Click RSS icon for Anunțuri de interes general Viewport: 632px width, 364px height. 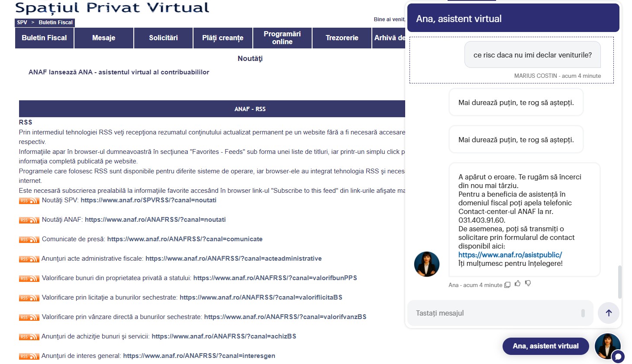(29, 356)
